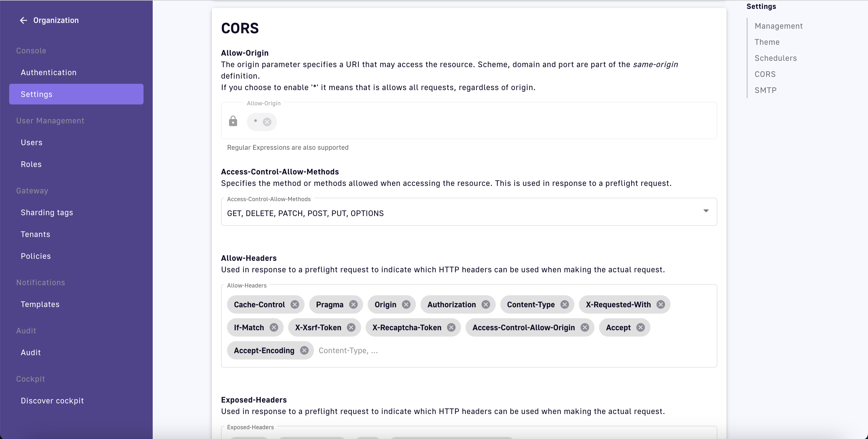Viewport: 868px width, 439px height.
Task: Delete the X-Recaptcha-Token header chip
Action: click(x=451, y=327)
